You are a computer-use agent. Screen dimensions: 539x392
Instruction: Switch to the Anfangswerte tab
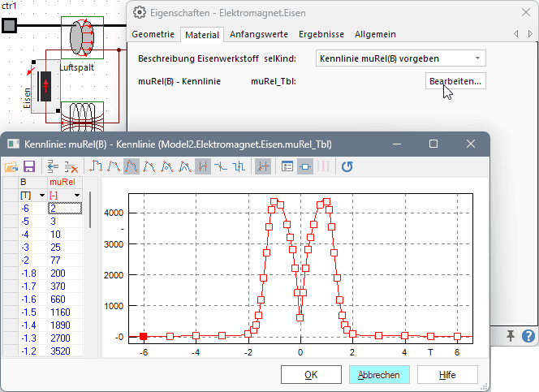pyautogui.click(x=258, y=34)
